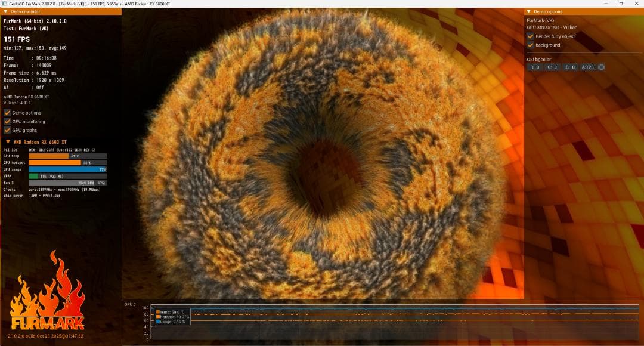Uncheck the Demo options checkbox
Viewport: 644px width, 346px height.
[7, 113]
